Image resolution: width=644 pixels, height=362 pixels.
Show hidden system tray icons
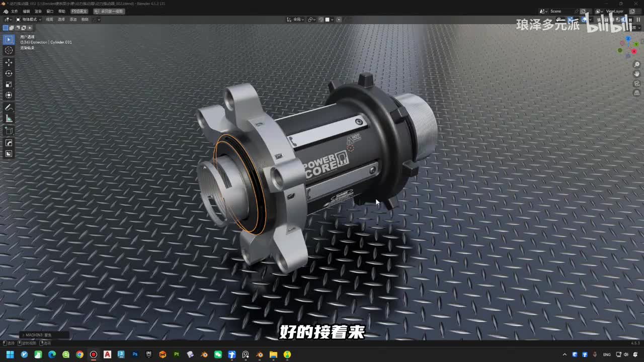565,354
